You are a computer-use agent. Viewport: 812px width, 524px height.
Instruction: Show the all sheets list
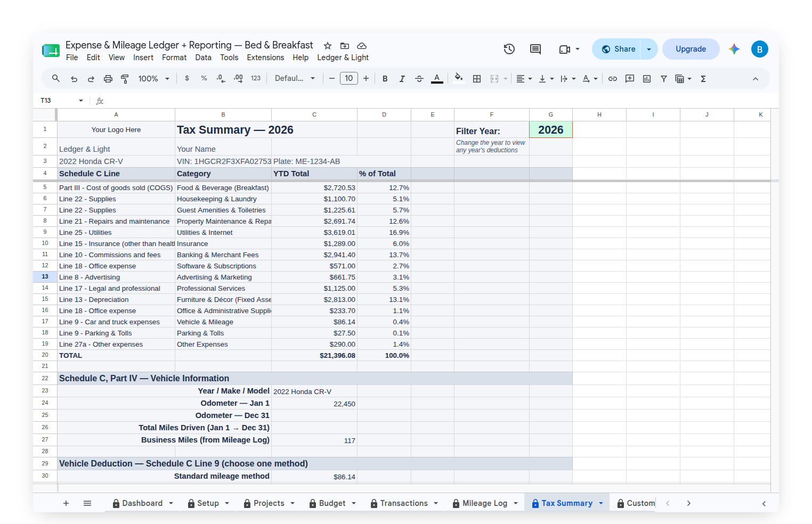tap(87, 503)
